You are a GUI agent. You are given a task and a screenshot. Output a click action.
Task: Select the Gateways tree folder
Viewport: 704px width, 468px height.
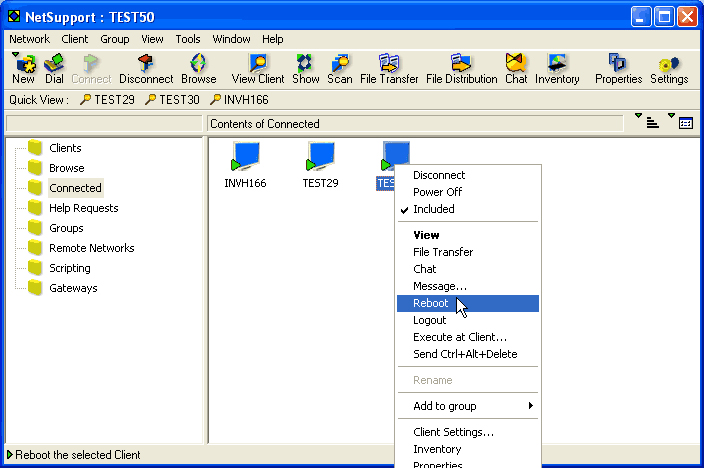click(x=63, y=288)
